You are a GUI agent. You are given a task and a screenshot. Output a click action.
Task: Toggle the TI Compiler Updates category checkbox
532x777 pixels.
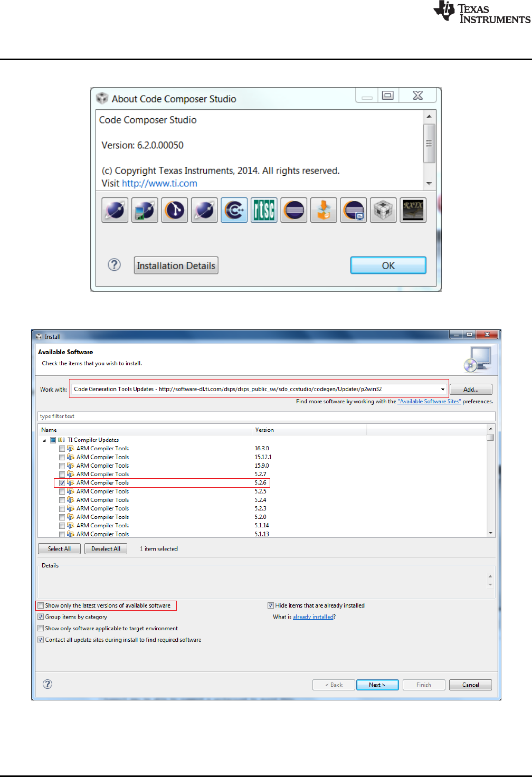coord(53,440)
